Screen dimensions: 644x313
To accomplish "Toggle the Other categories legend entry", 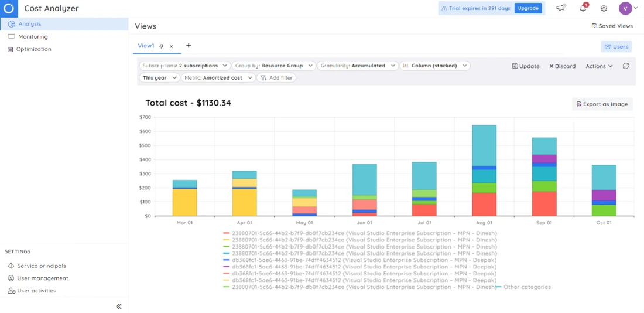I will tap(526, 287).
